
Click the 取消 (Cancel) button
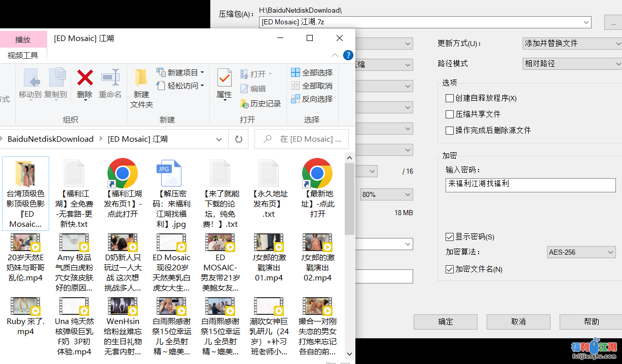click(x=518, y=321)
